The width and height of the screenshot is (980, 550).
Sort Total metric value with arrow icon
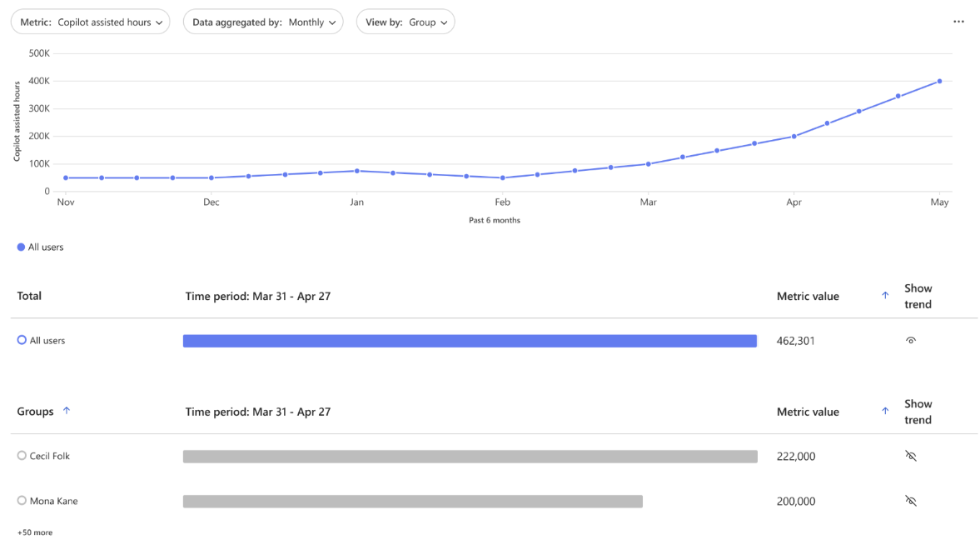(885, 296)
